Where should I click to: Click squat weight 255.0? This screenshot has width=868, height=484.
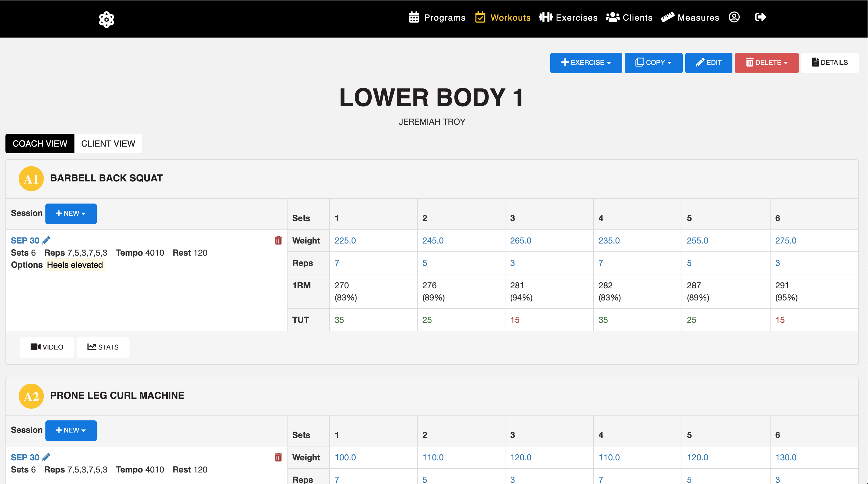click(698, 240)
